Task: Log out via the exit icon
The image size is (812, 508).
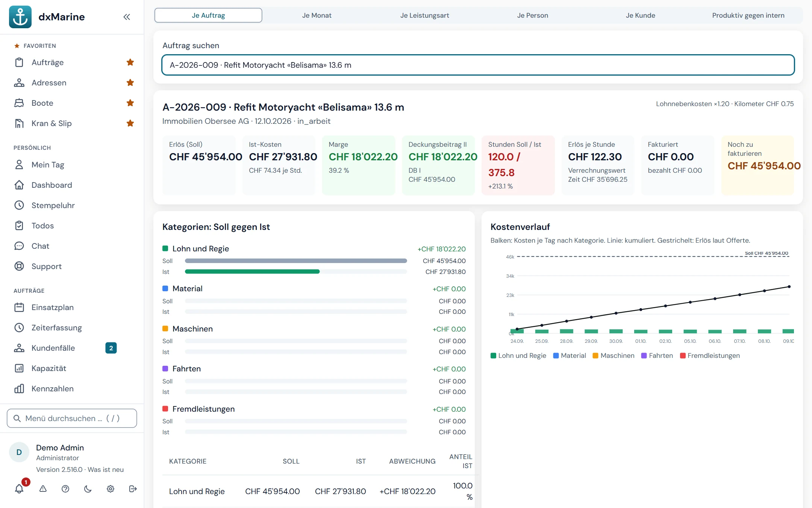Action: (x=133, y=489)
